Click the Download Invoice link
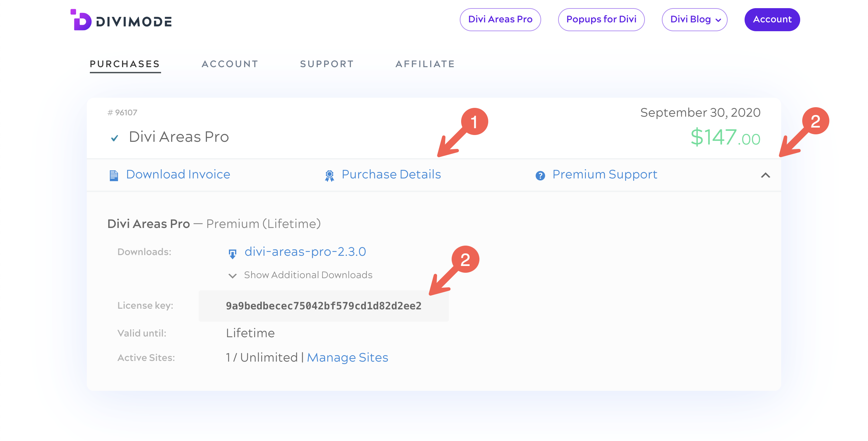The height and width of the screenshot is (441, 868). (178, 174)
